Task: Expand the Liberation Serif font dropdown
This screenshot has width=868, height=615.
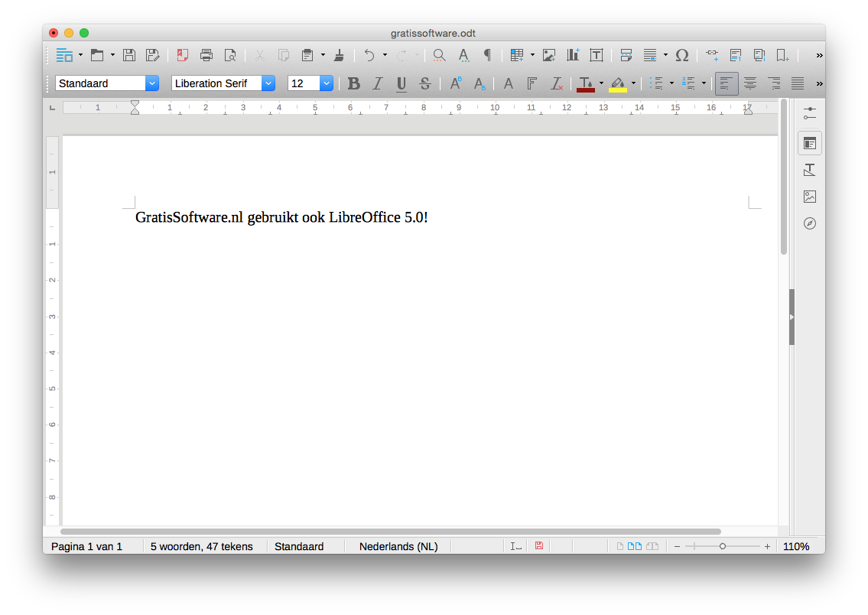Action: [x=268, y=83]
